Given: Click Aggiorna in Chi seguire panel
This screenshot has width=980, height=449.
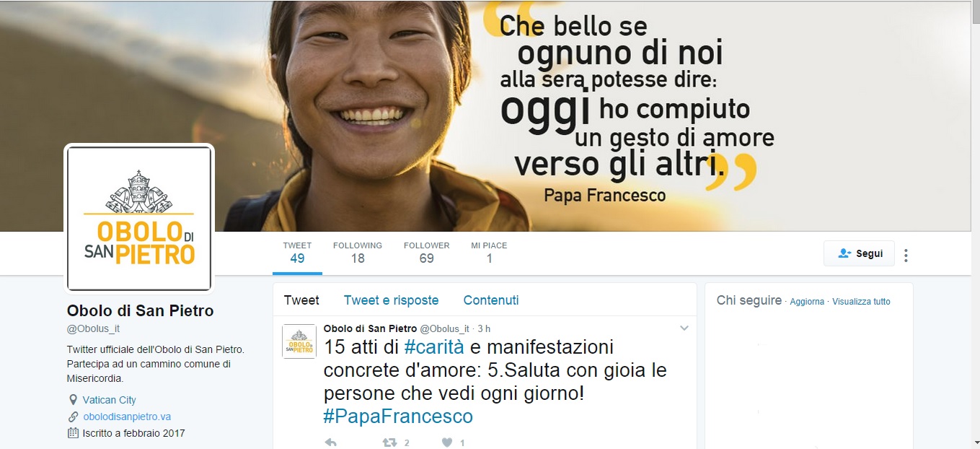Looking at the screenshot, I should point(807,302).
